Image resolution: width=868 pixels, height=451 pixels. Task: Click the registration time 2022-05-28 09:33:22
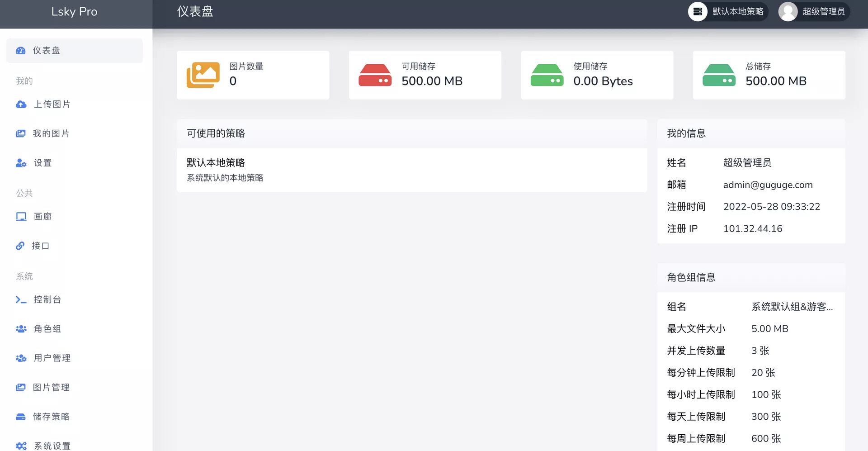coord(771,207)
